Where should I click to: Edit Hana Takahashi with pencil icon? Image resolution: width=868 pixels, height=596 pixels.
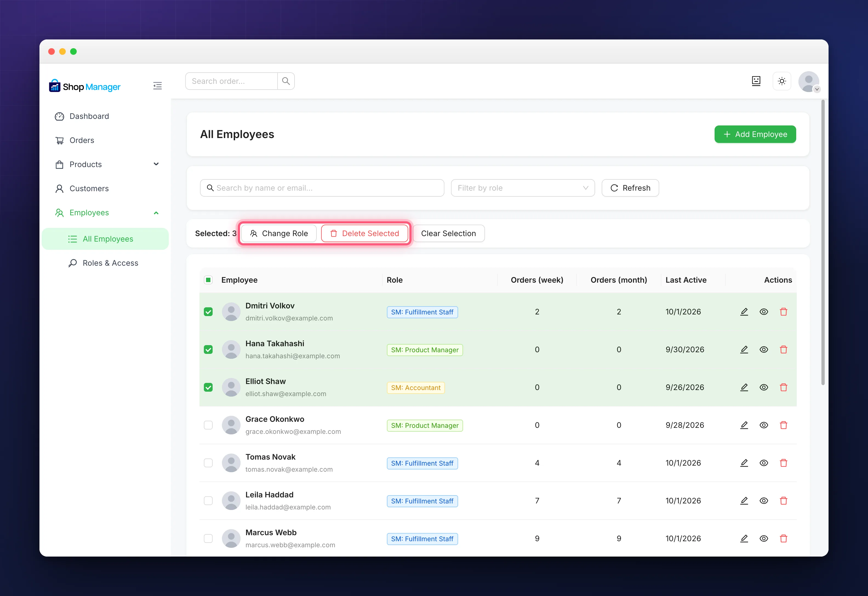(x=744, y=349)
